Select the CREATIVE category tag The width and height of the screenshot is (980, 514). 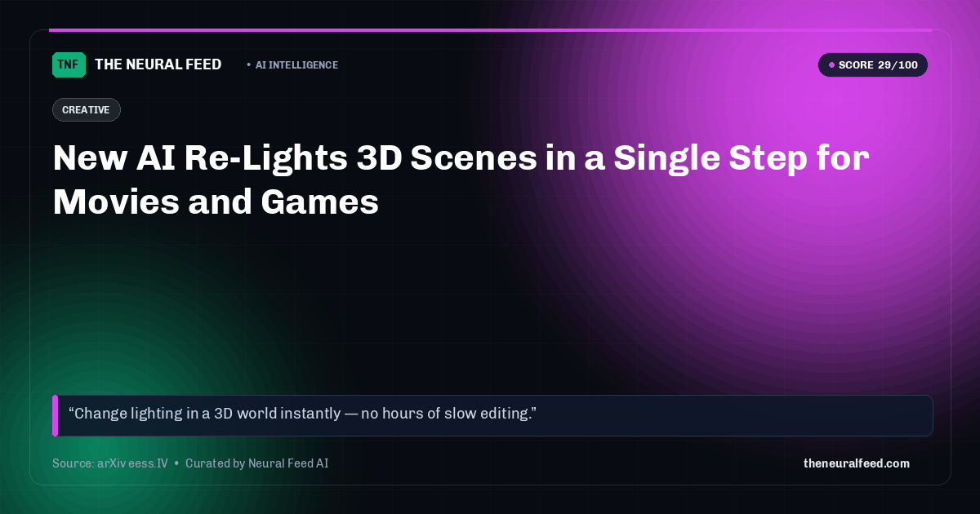(x=86, y=109)
